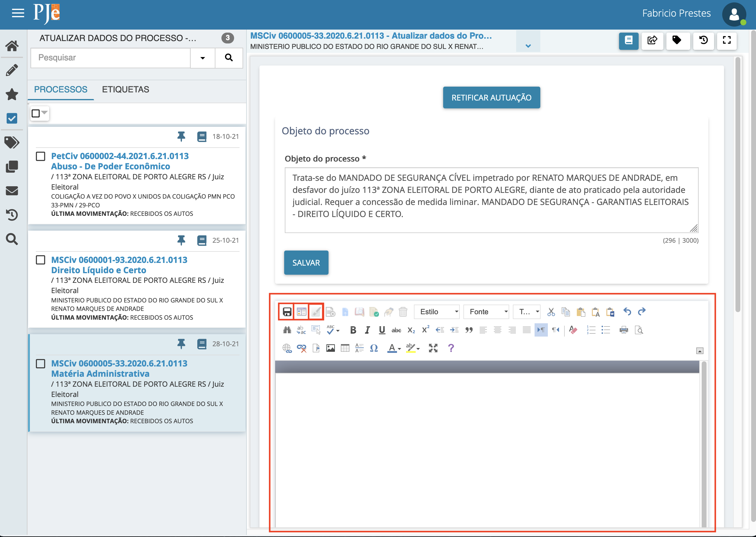
Task: Apply Underline formatting
Action: (382, 330)
